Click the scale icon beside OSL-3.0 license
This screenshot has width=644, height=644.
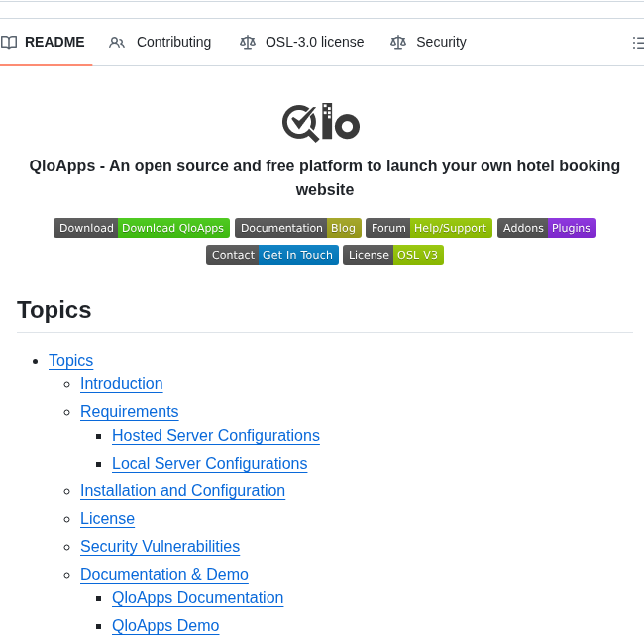[248, 42]
